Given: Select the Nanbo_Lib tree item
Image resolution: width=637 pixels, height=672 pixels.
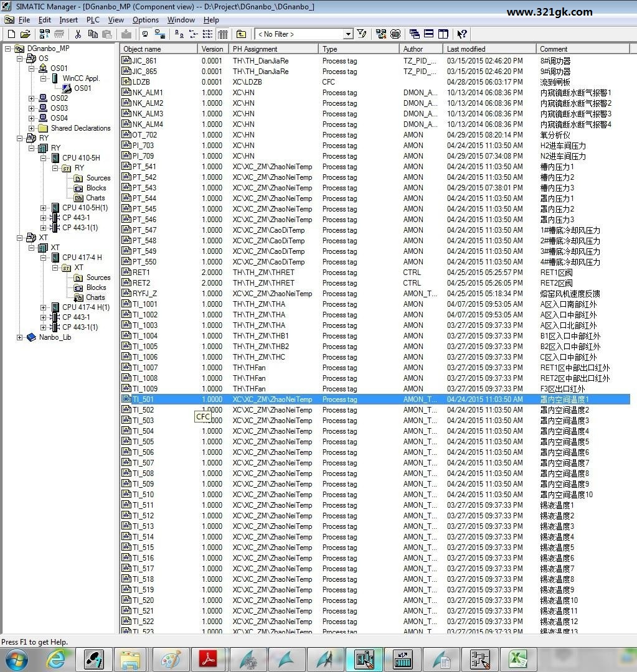Looking at the screenshot, I should click(x=55, y=337).
